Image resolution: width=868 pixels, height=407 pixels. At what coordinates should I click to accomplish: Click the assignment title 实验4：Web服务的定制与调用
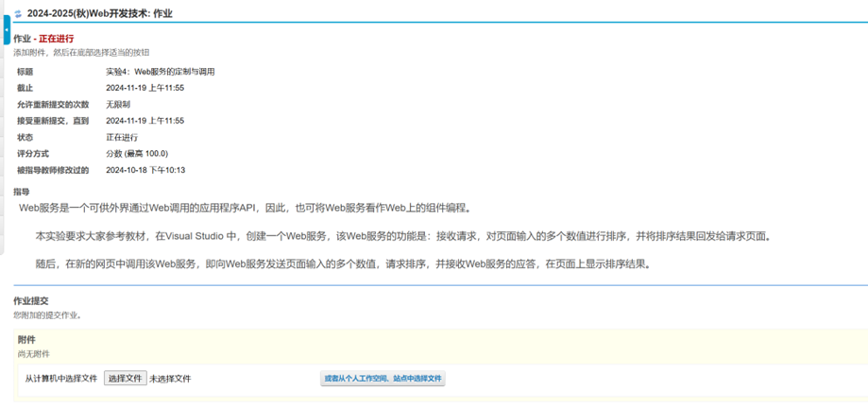[x=160, y=72]
